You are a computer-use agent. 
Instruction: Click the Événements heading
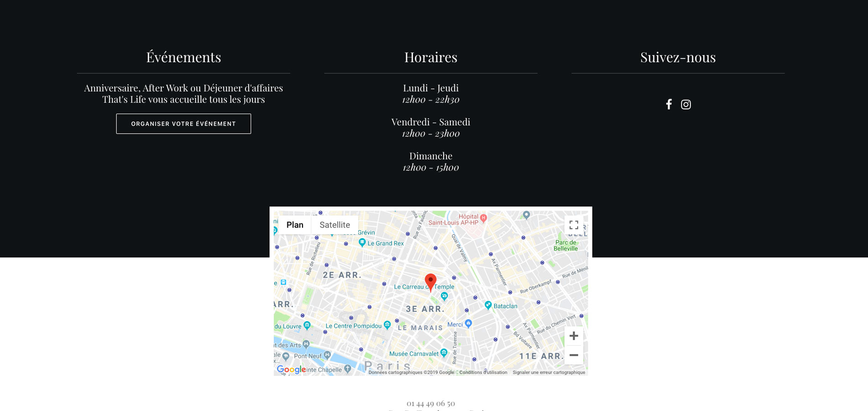(183, 57)
